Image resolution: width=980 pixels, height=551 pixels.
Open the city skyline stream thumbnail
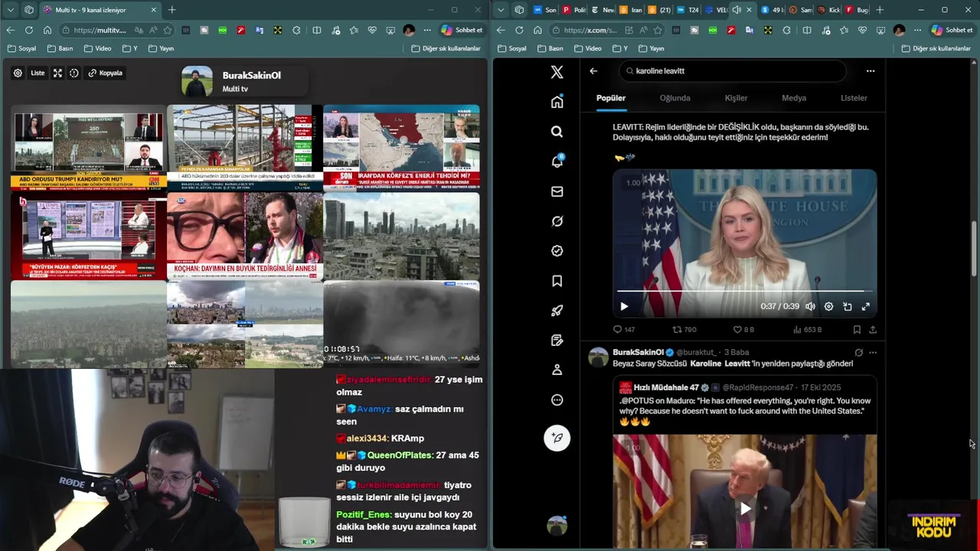[x=401, y=236]
